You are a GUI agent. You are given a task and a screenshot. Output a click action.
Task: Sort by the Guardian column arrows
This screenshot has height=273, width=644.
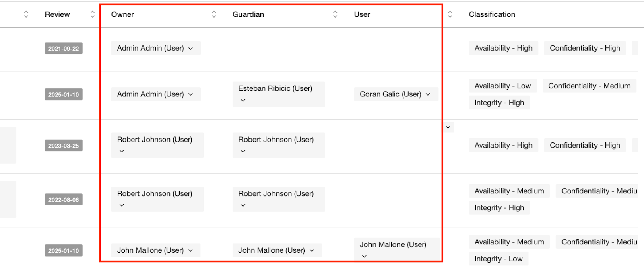point(335,14)
